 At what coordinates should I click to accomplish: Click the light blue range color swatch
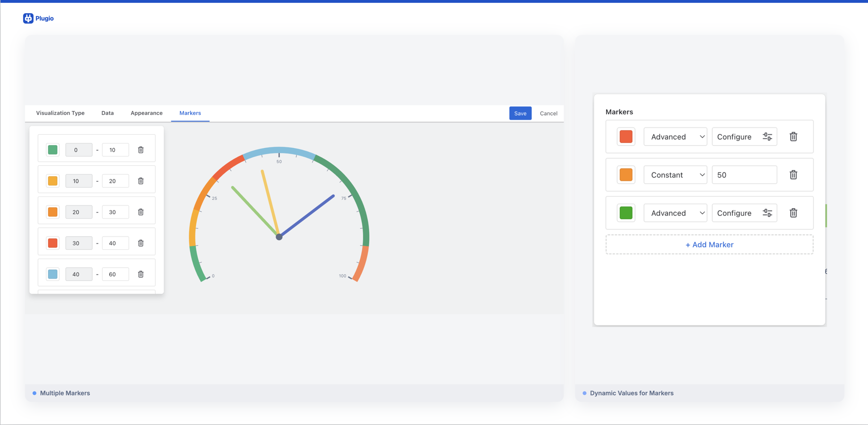tap(53, 274)
